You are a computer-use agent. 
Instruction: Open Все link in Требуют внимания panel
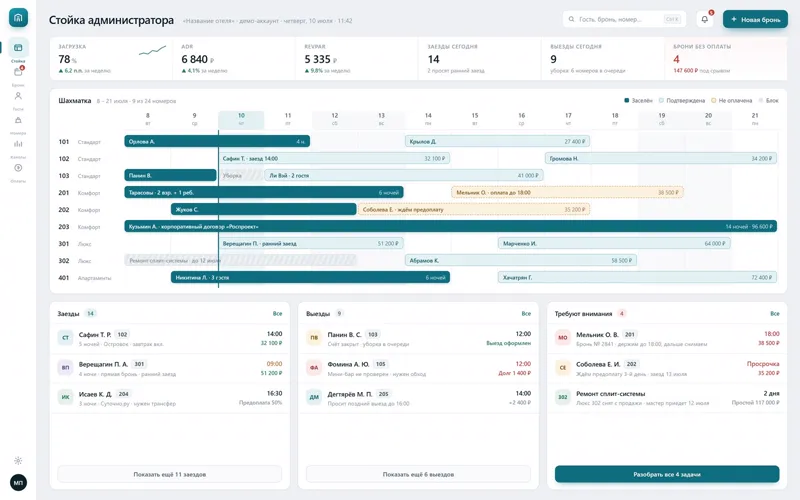click(x=774, y=314)
